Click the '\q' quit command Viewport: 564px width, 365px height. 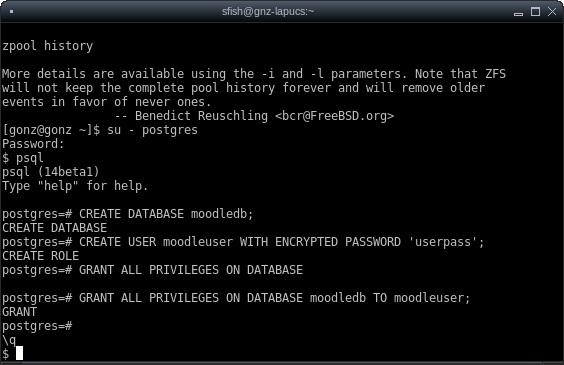pos(9,341)
